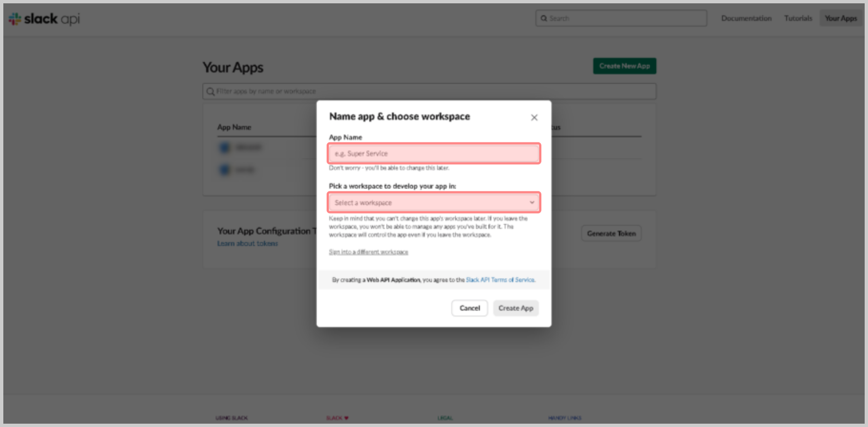Open the Select a workspace dropdown
This screenshot has width=868, height=427.
(434, 202)
